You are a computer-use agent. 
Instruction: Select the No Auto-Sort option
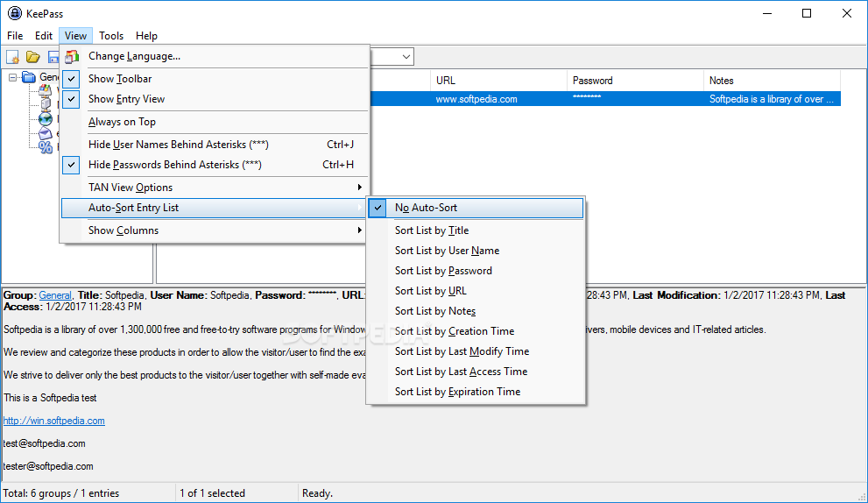click(476, 208)
